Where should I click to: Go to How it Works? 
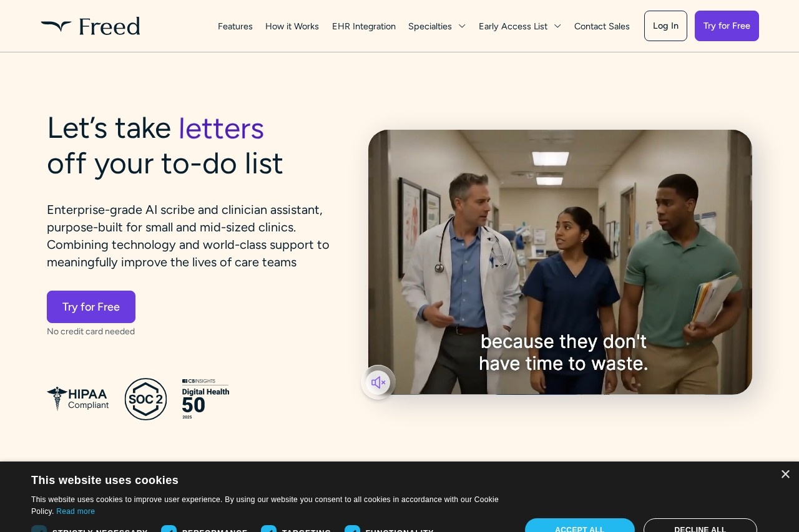(292, 26)
